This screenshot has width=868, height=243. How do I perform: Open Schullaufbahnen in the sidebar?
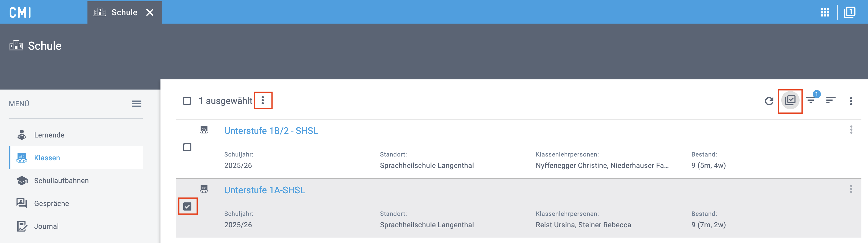(61, 181)
